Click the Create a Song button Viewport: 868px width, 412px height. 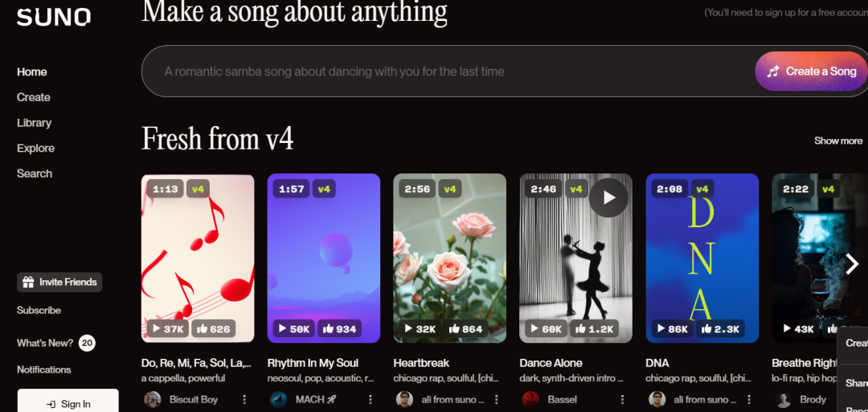(811, 71)
